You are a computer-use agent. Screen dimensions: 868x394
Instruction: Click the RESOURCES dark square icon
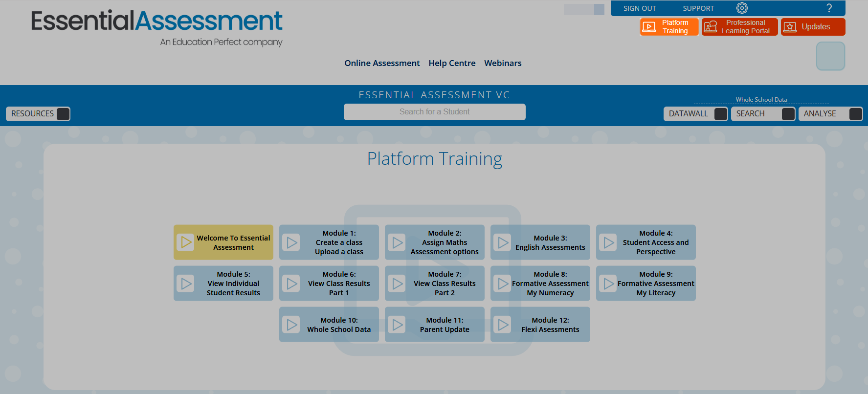63,114
